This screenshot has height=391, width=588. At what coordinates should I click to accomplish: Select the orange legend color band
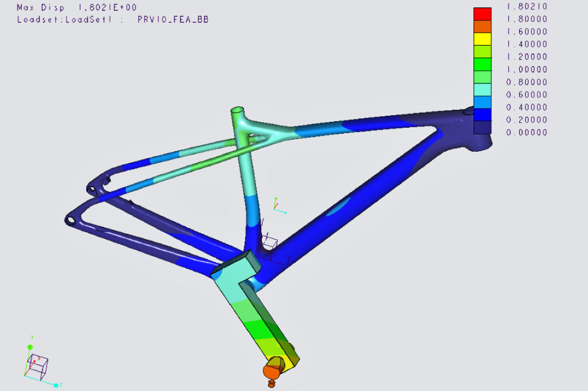pyautogui.click(x=483, y=26)
